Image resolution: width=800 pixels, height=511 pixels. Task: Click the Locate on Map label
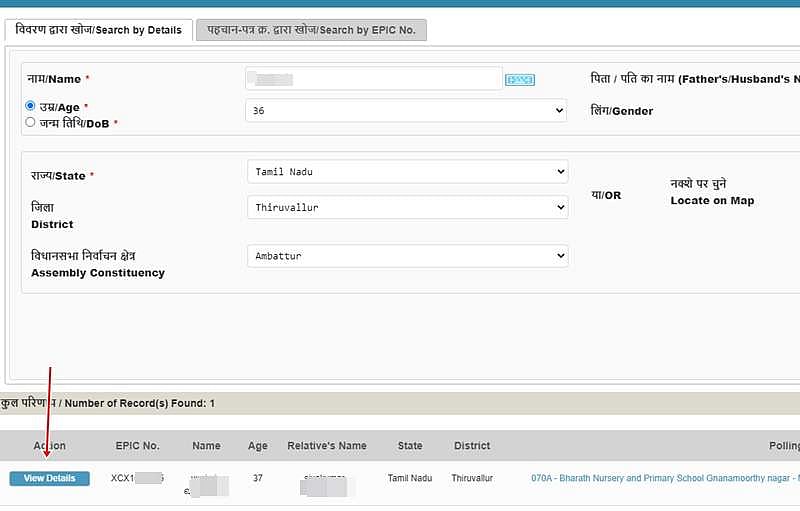pyautogui.click(x=711, y=201)
